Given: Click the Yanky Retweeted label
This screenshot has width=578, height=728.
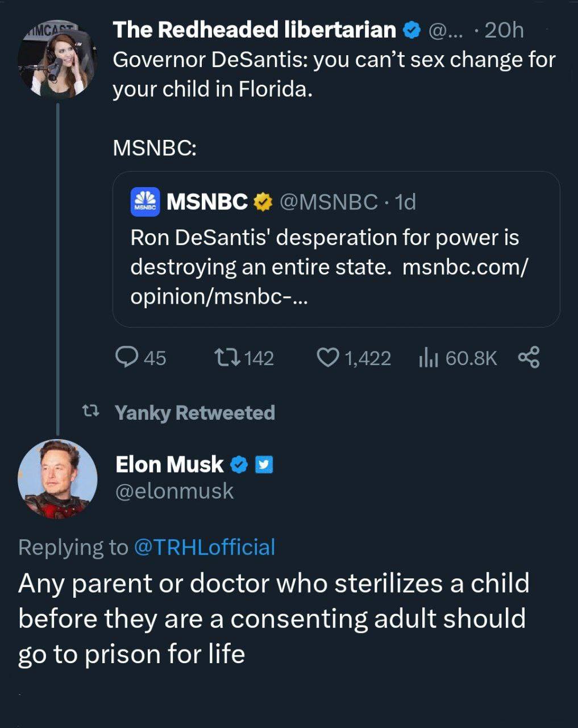Looking at the screenshot, I should click(x=195, y=412).
